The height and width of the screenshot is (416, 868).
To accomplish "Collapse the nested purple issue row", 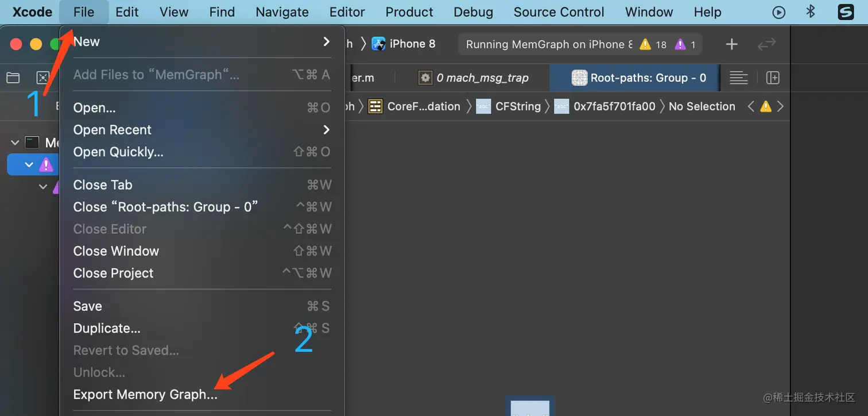I will (x=43, y=187).
